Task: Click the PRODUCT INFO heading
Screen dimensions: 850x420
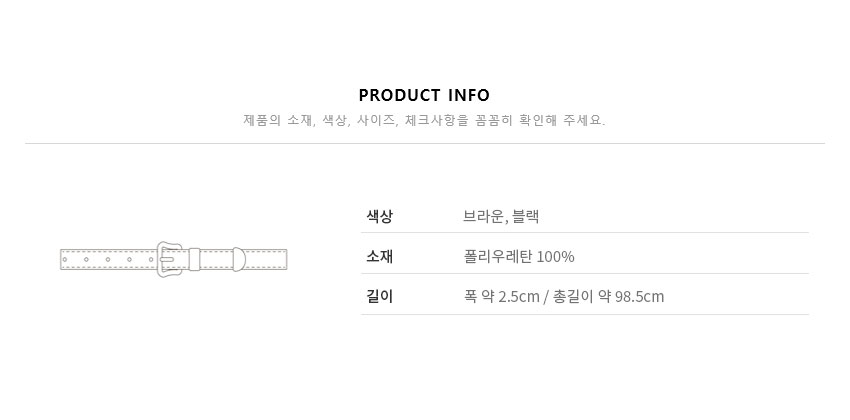Action: [x=424, y=95]
